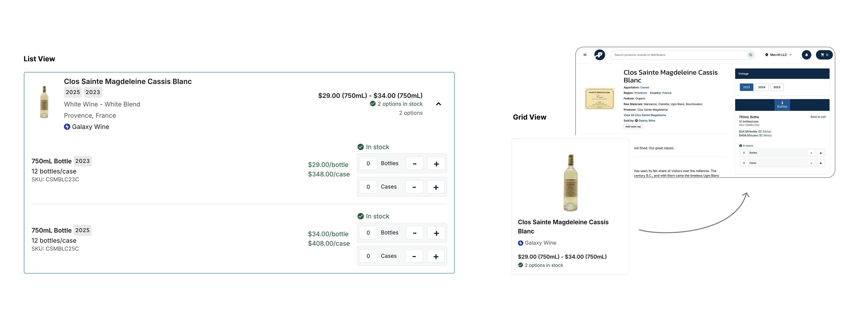This screenshot has width=868, height=314.
Task: Click the $408.00/case price in list view
Action: [x=329, y=243]
